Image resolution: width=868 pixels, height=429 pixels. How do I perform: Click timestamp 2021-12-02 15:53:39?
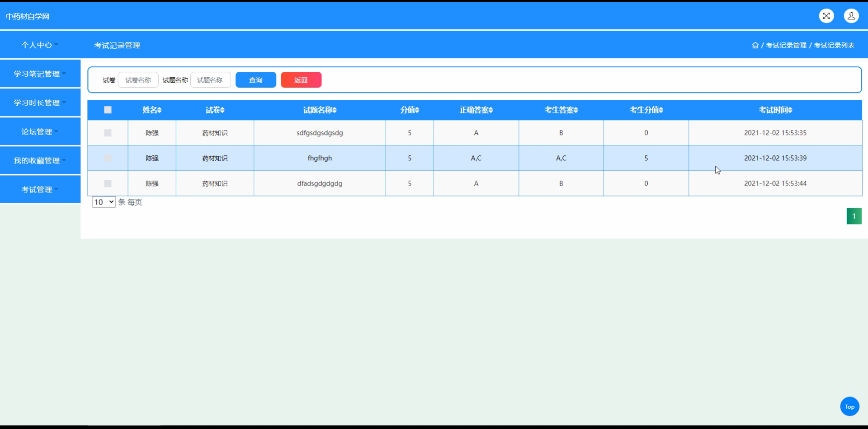click(775, 158)
